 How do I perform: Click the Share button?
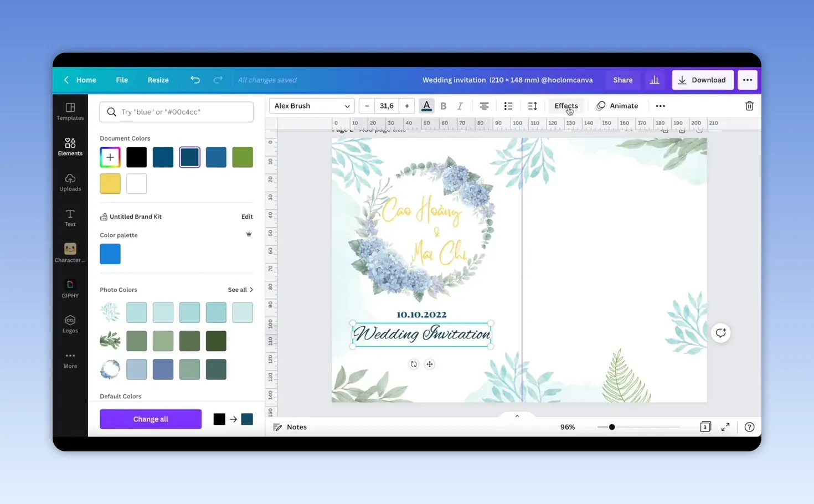(623, 80)
